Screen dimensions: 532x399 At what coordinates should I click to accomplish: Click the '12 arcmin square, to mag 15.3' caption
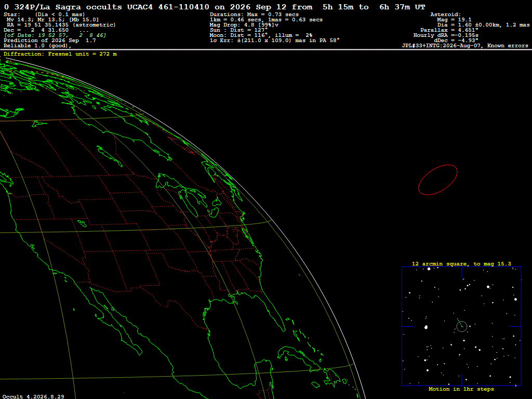tap(461, 263)
